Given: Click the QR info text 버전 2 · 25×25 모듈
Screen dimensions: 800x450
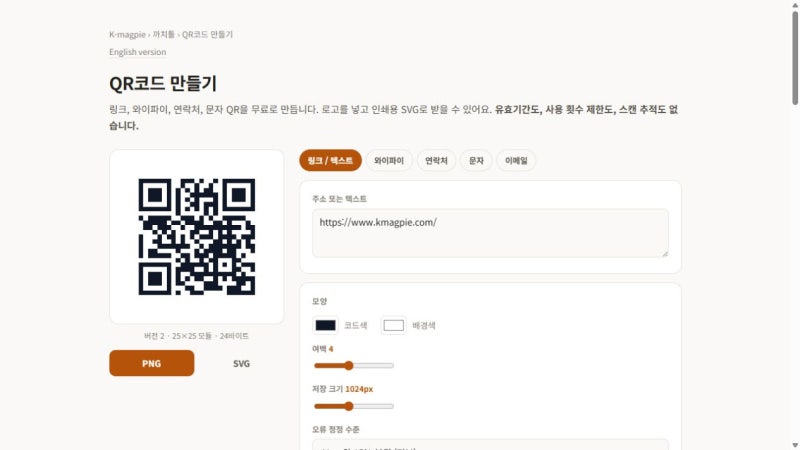Looking at the screenshot, I should 196,336.
